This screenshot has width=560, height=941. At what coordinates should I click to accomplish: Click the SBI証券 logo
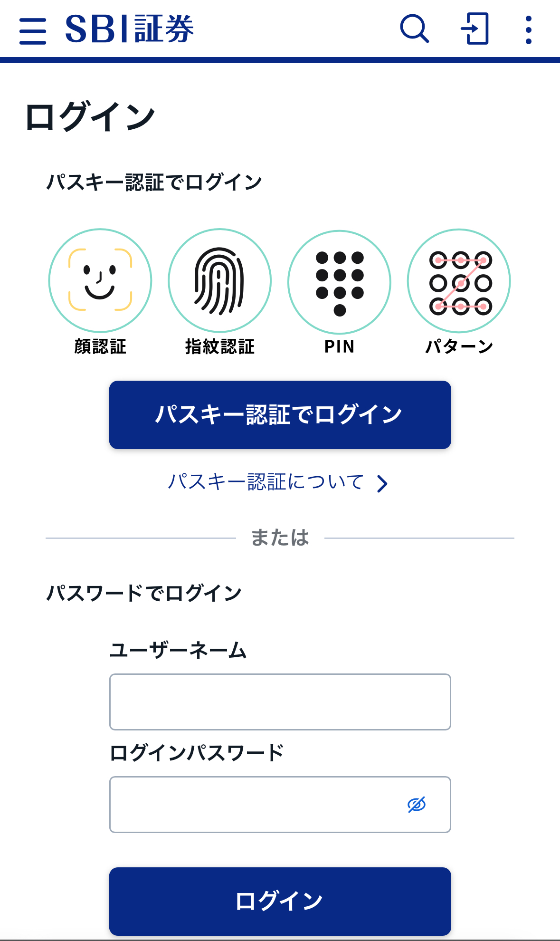(129, 29)
